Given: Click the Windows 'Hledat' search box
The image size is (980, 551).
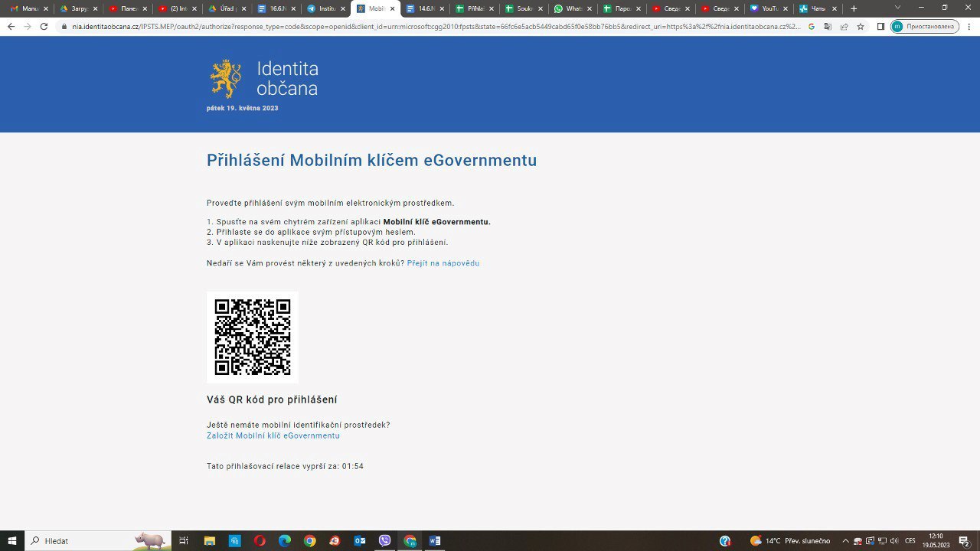Looking at the screenshot, I should [x=98, y=541].
